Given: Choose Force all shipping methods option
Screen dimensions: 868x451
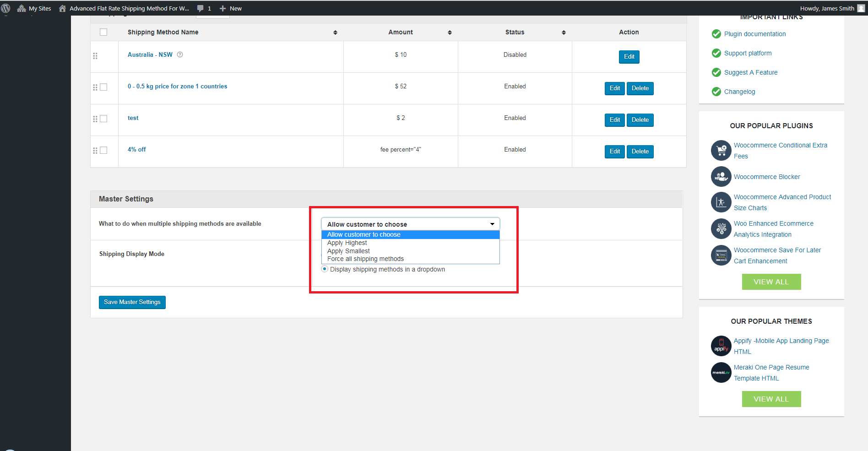Looking at the screenshot, I should pyautogui.click(x=411, y=259).
